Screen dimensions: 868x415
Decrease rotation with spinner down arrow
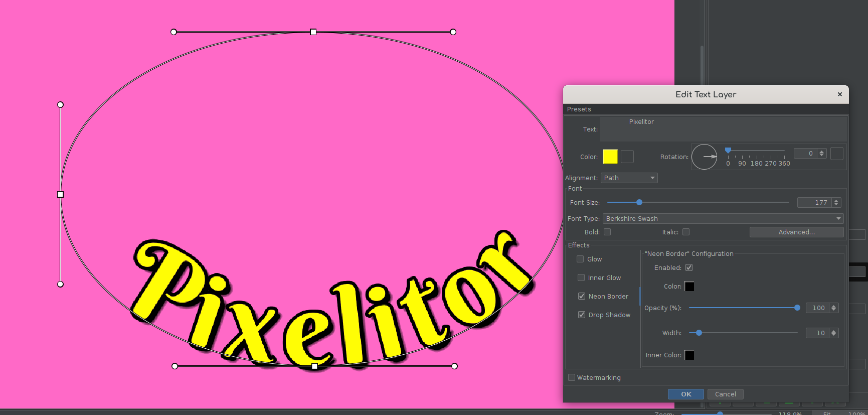click(821, 156)
